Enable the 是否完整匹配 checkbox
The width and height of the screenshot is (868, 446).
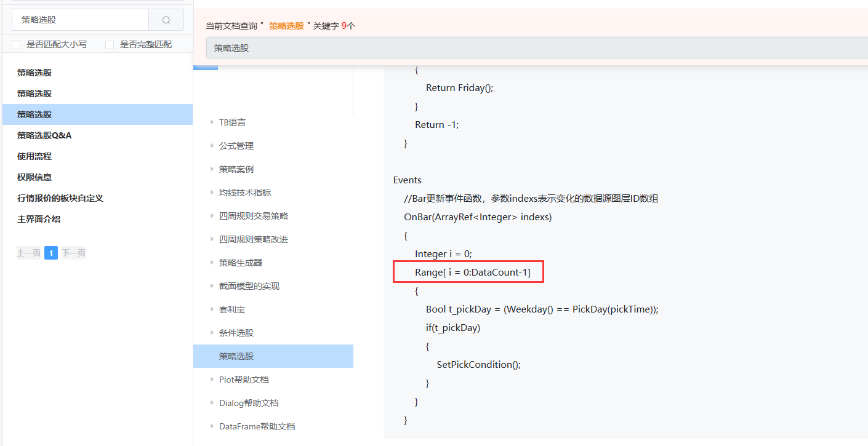110,45
